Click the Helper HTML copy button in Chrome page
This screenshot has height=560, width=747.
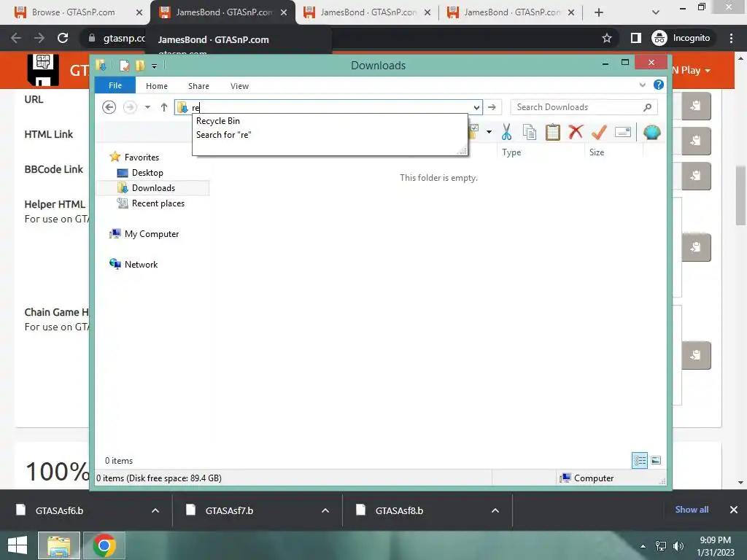(x=696, y=248)
